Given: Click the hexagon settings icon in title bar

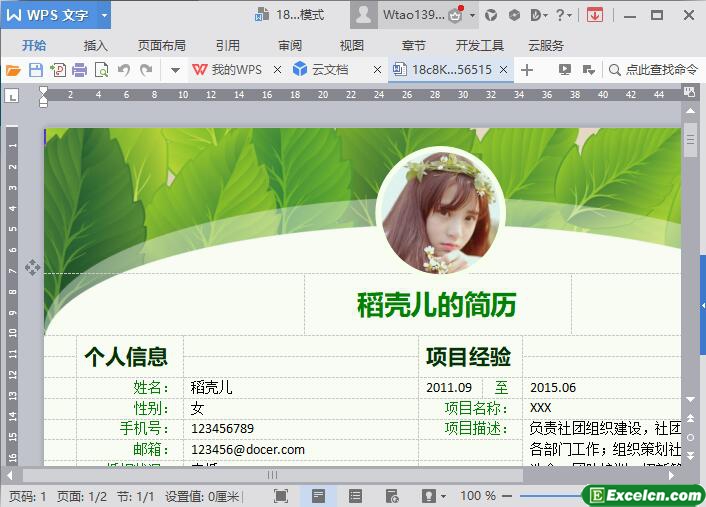Looking at the screenshot, I should pyautogui.click(x=514, y=15).
